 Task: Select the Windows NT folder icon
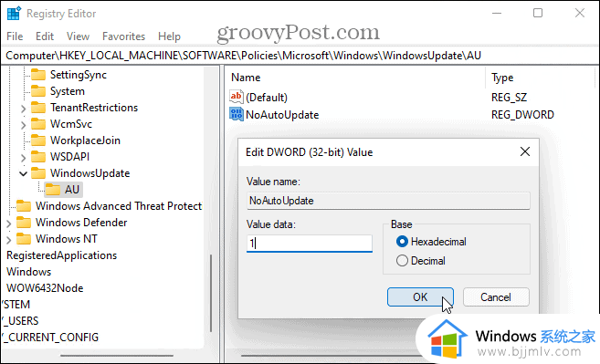[24, 239]
